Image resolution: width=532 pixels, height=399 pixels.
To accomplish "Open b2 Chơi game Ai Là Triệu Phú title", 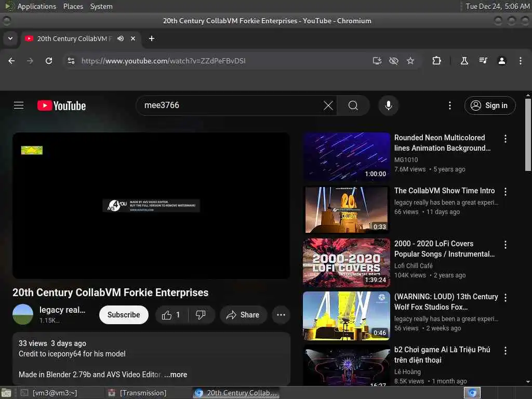I will 442,355.
